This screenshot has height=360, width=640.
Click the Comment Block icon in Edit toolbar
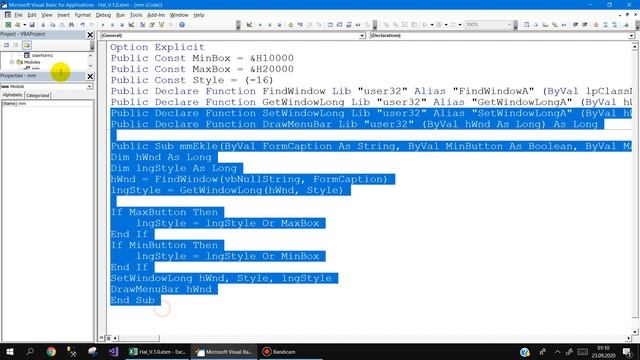605,25
